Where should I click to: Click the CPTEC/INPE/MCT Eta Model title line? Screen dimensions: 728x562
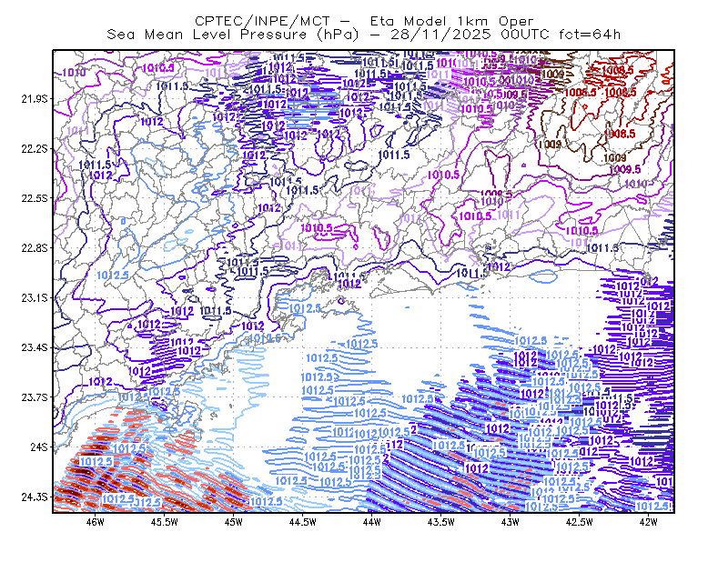click(364, 21)
